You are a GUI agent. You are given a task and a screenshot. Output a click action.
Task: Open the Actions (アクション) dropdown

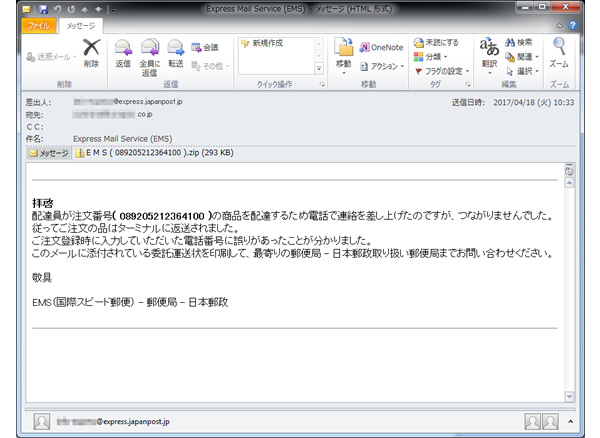point(382,67)
